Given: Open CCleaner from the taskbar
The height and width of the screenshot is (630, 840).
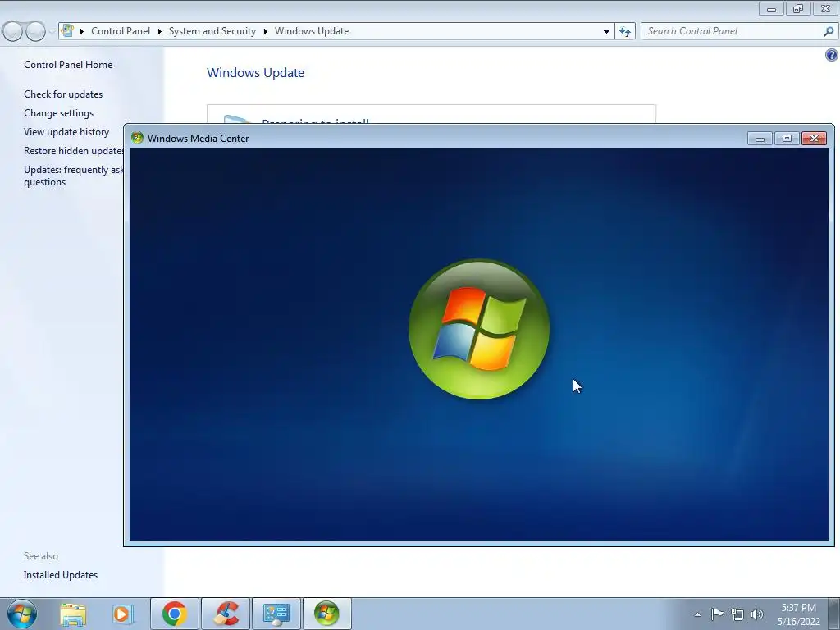Looking at the screenshot, I should (226, 614).
